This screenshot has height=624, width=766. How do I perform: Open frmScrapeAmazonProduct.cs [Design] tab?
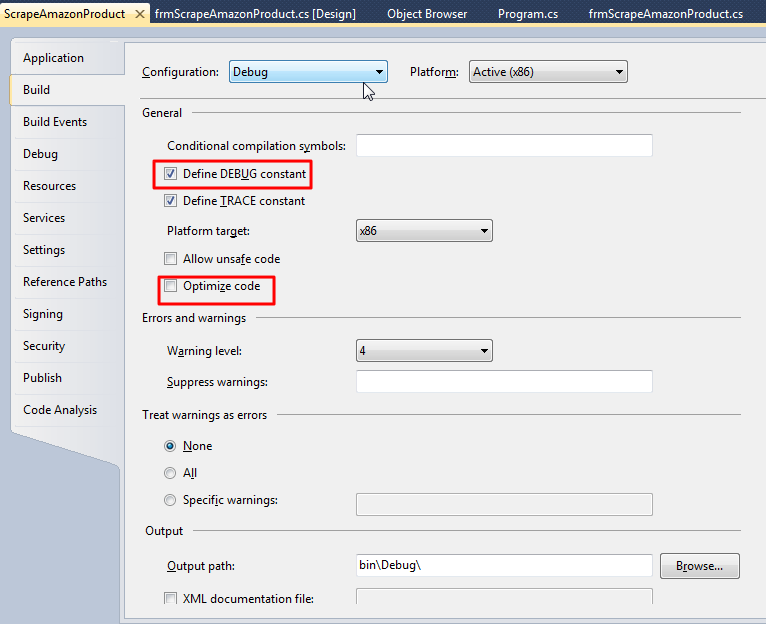point(255,14)
